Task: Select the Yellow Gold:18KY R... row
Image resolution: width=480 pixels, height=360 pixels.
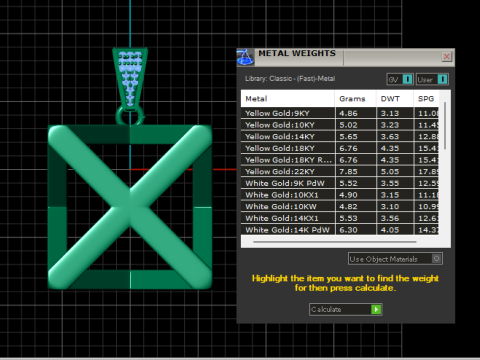Action: 340,160
